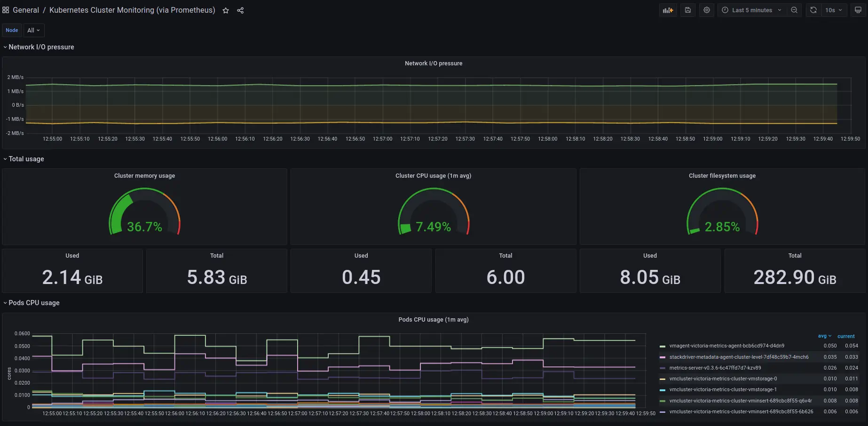
Task: Open the Pods CPU usage (1m avg) panel menu
Action: (433, 320)
